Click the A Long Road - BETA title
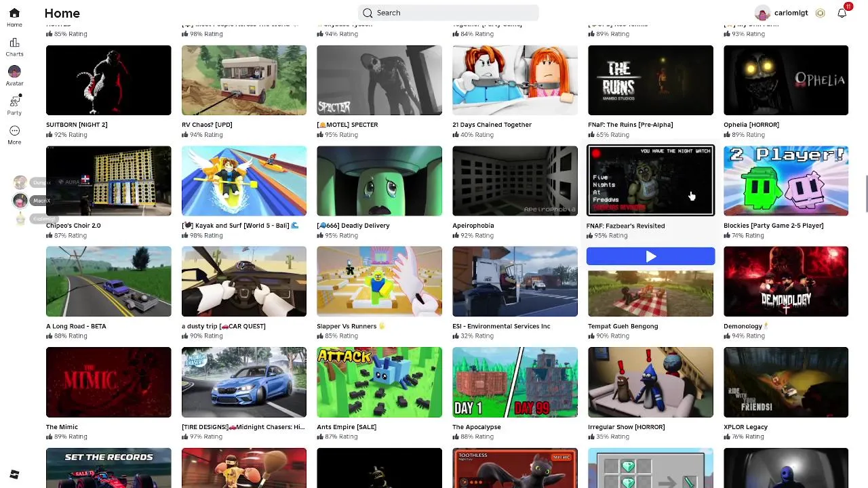Screen dimensions: 868x488 click(x=76, y=326)
